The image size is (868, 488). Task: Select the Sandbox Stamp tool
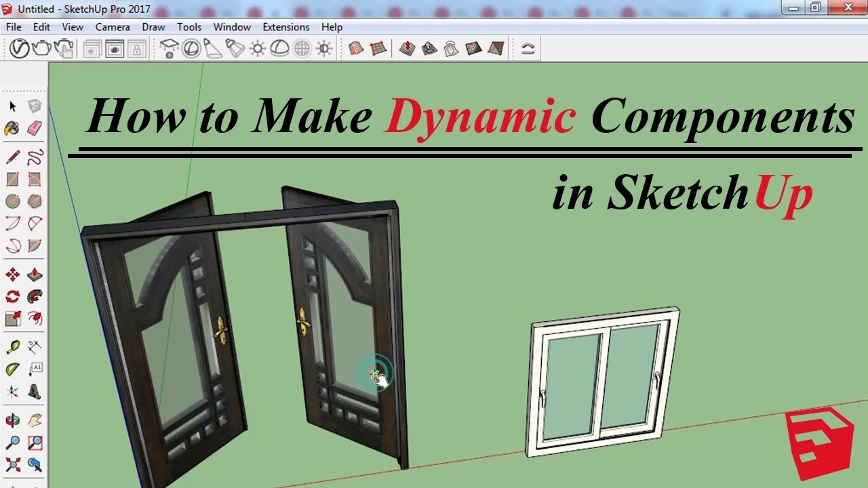(429, 49)
